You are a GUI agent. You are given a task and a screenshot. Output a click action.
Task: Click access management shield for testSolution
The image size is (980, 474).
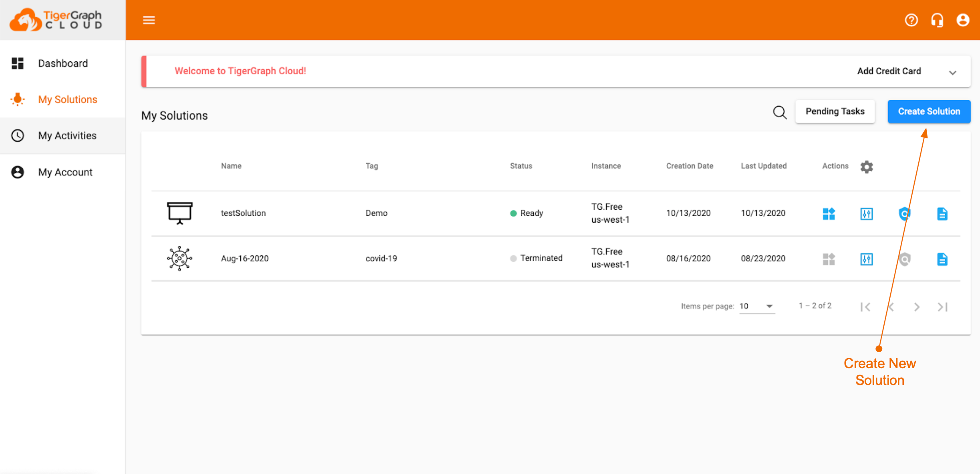[904, 214]
